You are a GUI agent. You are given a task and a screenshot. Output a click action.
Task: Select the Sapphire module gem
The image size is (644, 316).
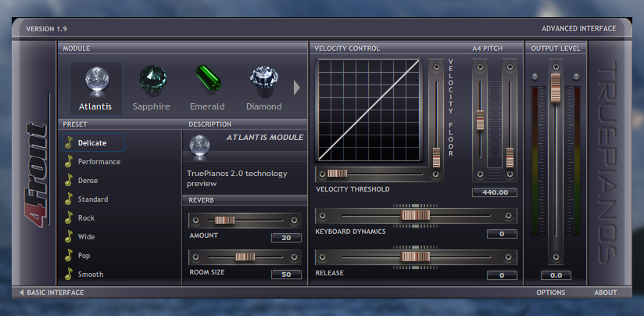point(152,78)
